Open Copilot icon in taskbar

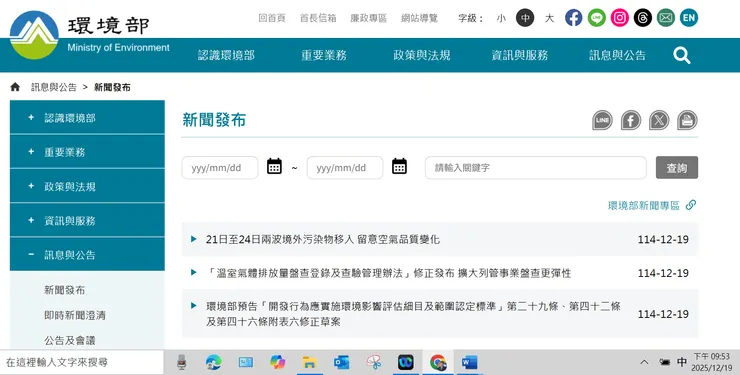point(278,362)
